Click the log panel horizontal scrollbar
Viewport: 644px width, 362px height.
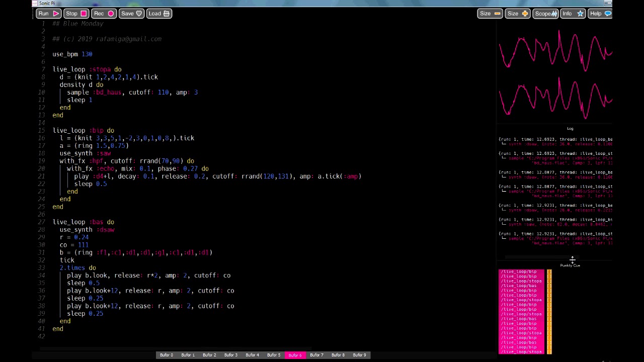point(542,257)
